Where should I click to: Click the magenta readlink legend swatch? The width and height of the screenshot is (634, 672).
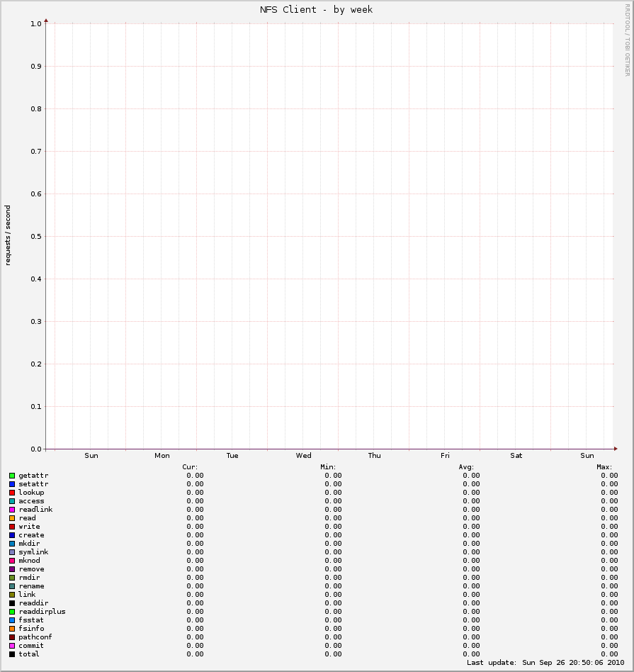pos(12,510)
